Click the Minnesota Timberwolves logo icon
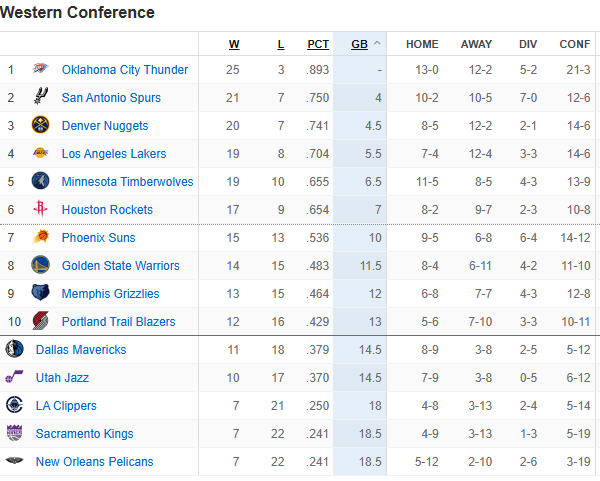 point(40,182)
